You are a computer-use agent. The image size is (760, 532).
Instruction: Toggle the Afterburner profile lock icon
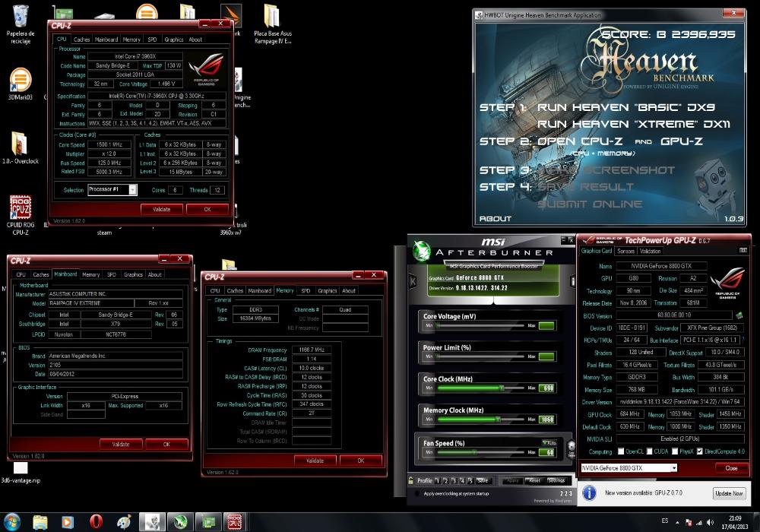[410, 480]
